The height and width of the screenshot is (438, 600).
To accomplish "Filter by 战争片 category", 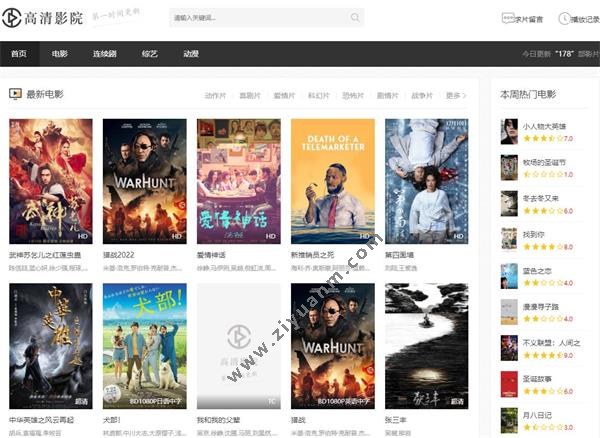I will pos(422,96).
